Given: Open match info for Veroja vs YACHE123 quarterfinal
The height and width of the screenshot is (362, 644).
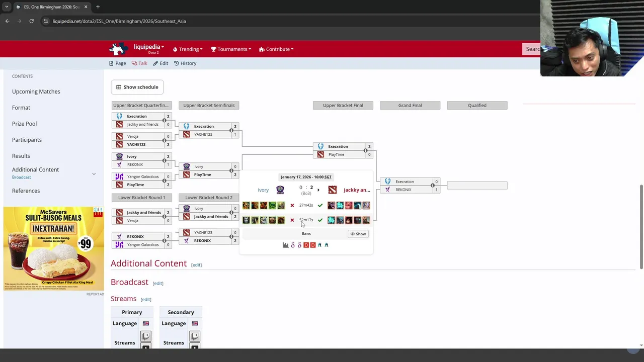Looking at the screenshot, I should pos(165,140).
